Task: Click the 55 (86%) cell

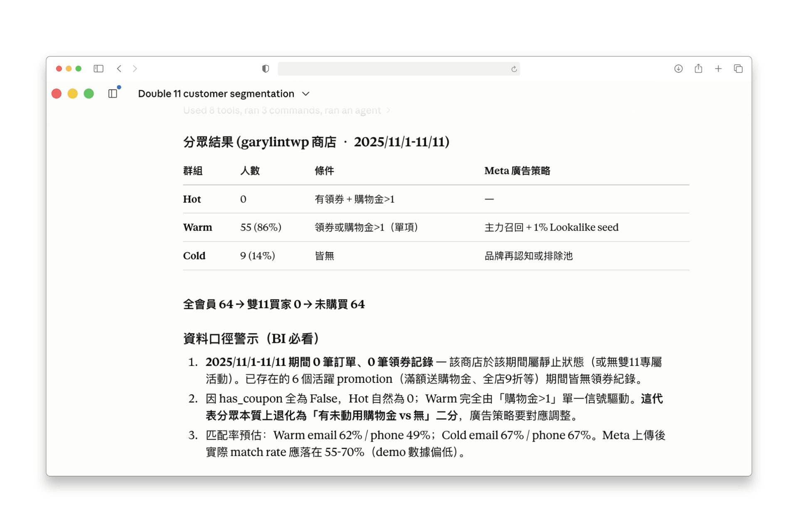Action: pyautogui.click(x=261, y=227)
